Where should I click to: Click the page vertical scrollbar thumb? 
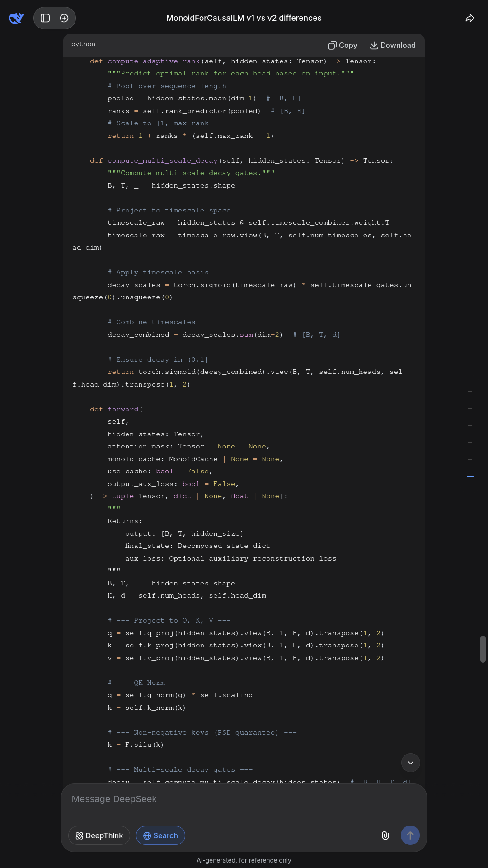(483, 649)
